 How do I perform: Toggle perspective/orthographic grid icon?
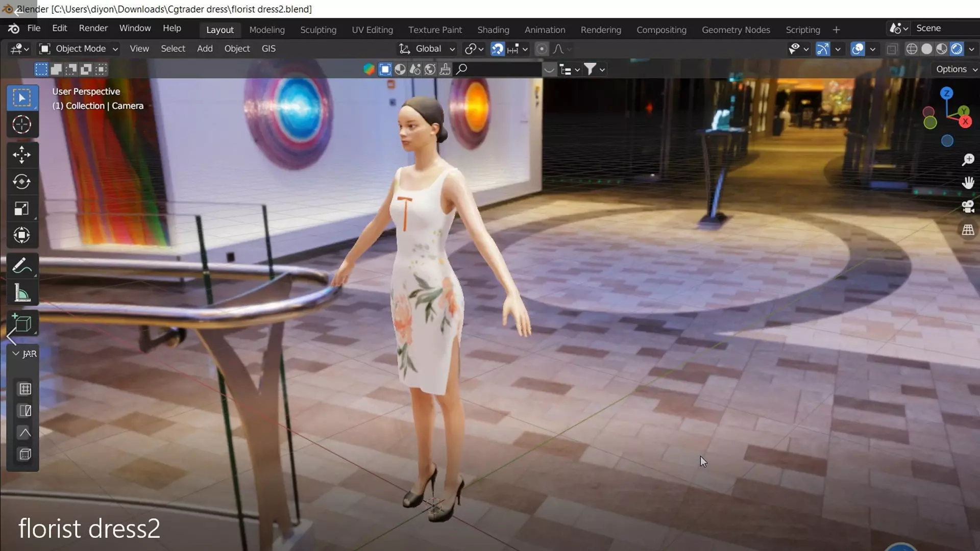pos(968,230)
